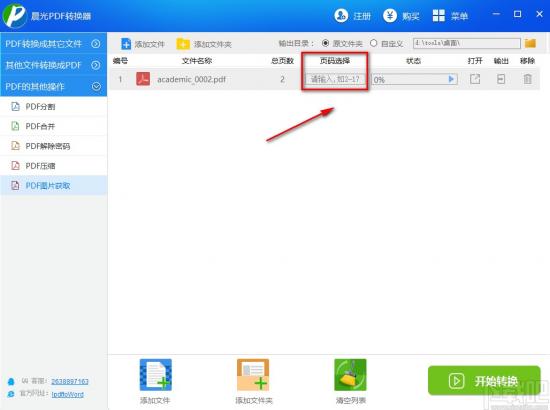This screenshot has height=410, width=550.
Task: Click the output folder icon in file row
Action: tap(501, 79)
